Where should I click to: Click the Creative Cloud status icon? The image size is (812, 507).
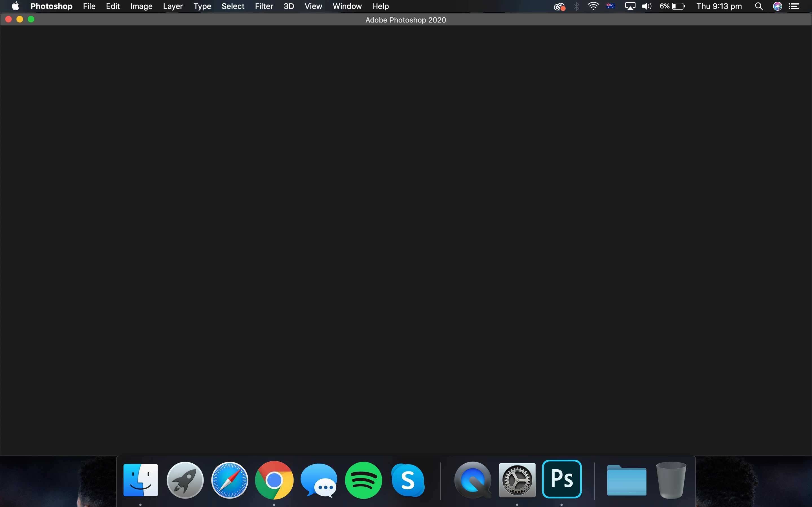(x=559, y=6)
